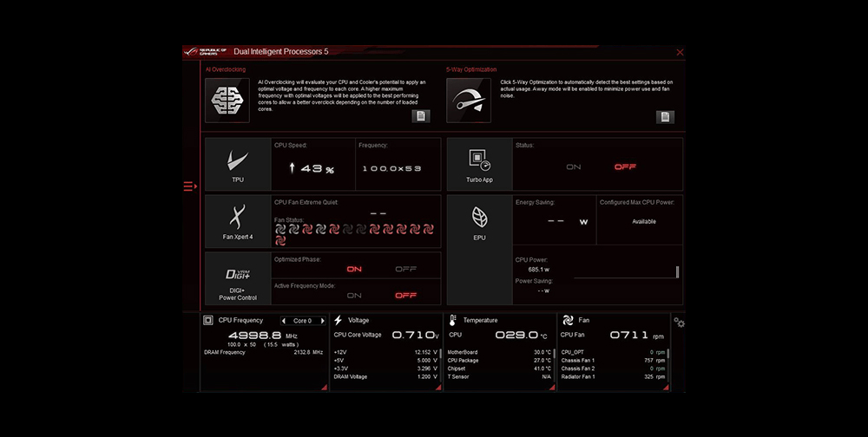Click the 029.0 CPU temperature readout

pos(521,335)
